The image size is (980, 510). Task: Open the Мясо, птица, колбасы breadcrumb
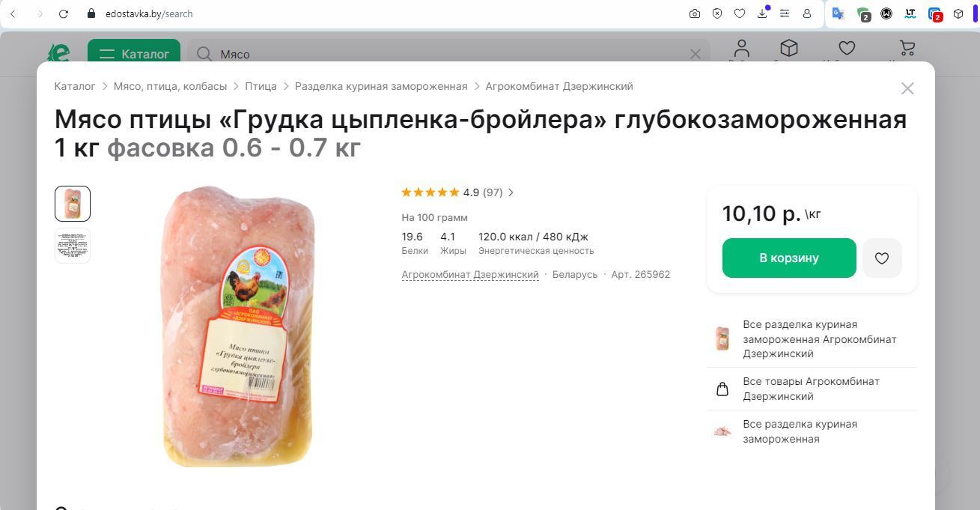170,86
